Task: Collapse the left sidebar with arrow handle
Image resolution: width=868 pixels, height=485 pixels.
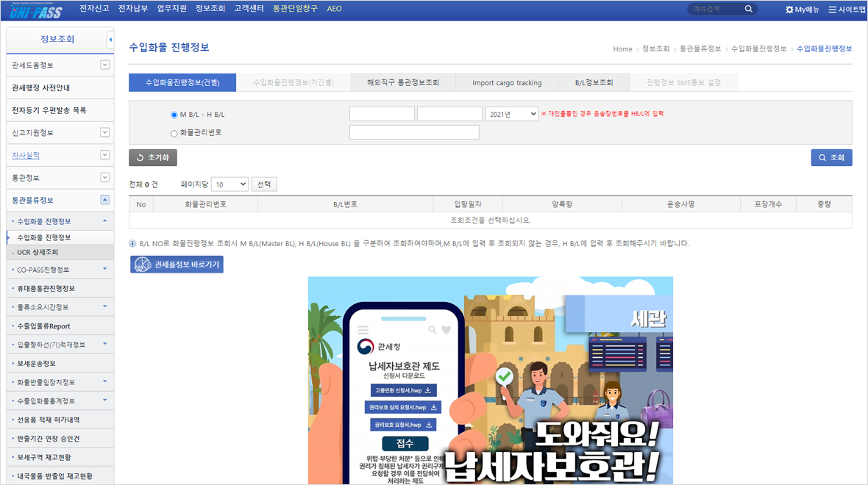Action: click(110, 39)
